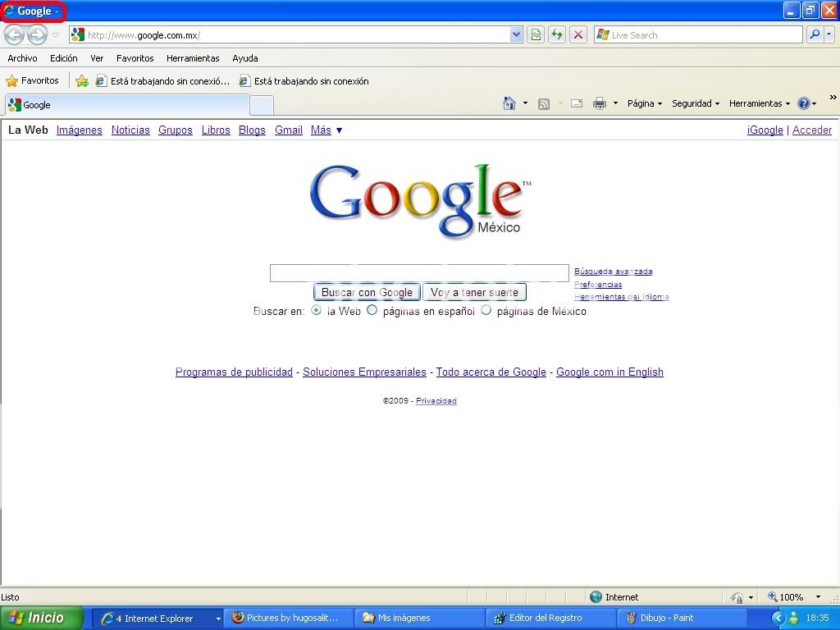Click the Privacidad link
This screenshot has width=840, height=630.
pyautogui.click(x=436, y=400)
